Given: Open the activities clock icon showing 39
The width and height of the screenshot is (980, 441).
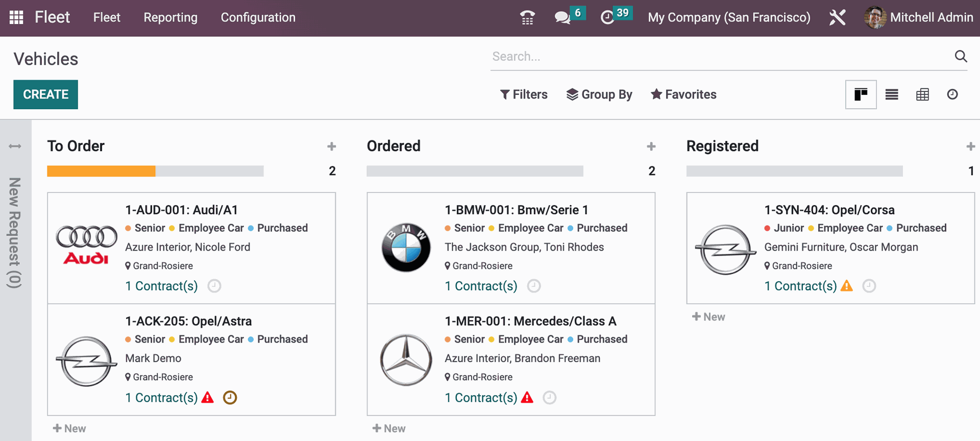Looking at the screenshot, I should [x=607, y=17].
